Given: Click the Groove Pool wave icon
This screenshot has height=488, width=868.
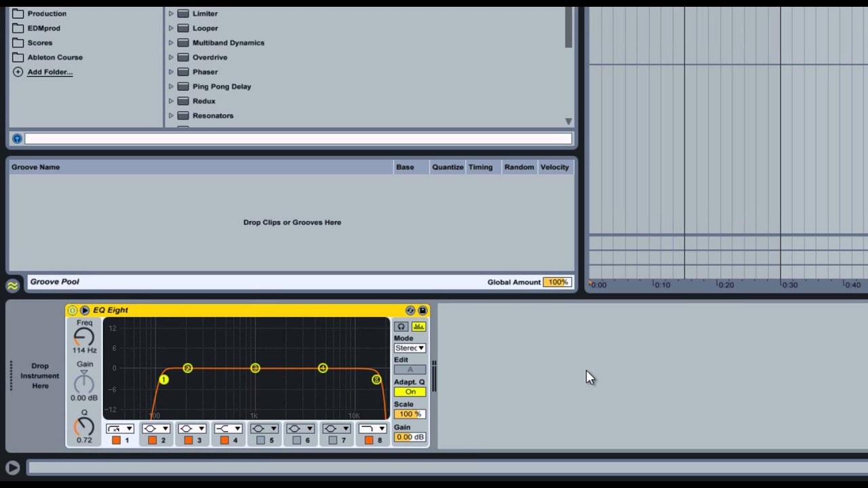Looking at the screenshot, I should click(12, 286).
